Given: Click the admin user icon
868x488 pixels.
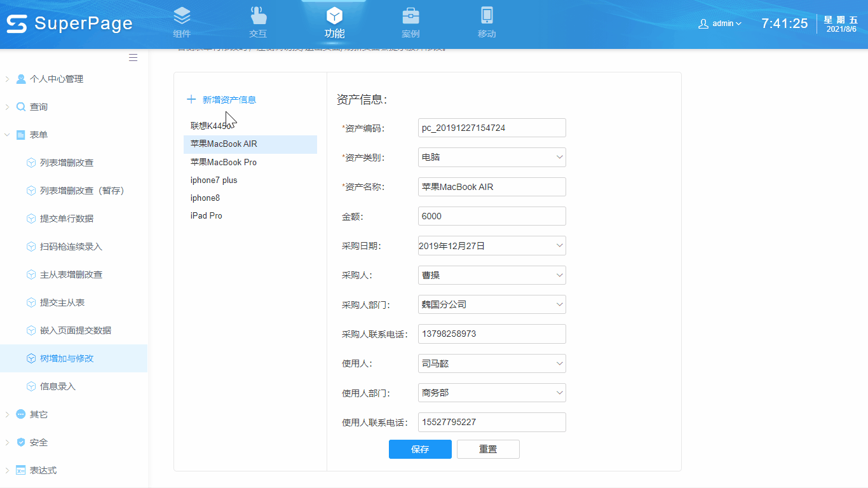Looking at the screenshot, I should [703, 24].
